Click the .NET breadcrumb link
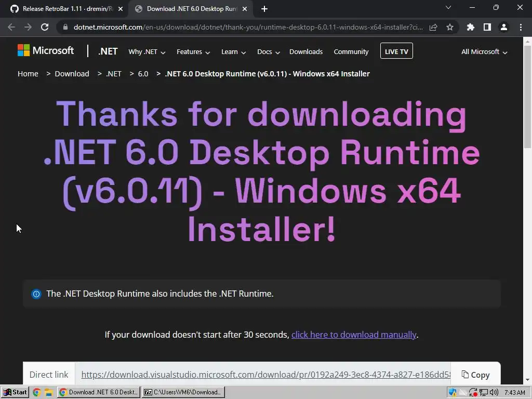The width and height of the screenshot is (532, 399). click(x=114, y=74)
